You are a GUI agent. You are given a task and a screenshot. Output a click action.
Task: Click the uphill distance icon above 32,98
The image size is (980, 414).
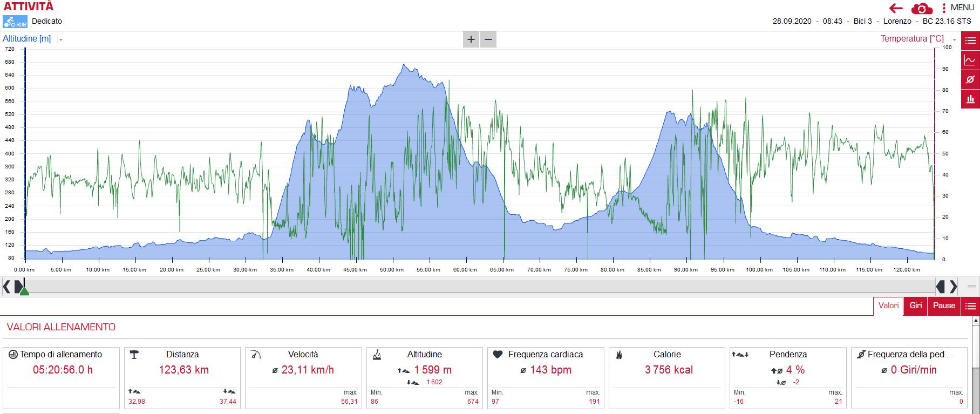pos(134,391)
